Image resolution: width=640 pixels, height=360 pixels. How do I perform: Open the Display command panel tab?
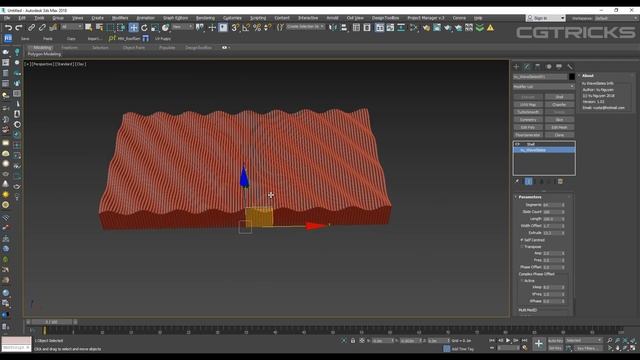coord(559,67)
